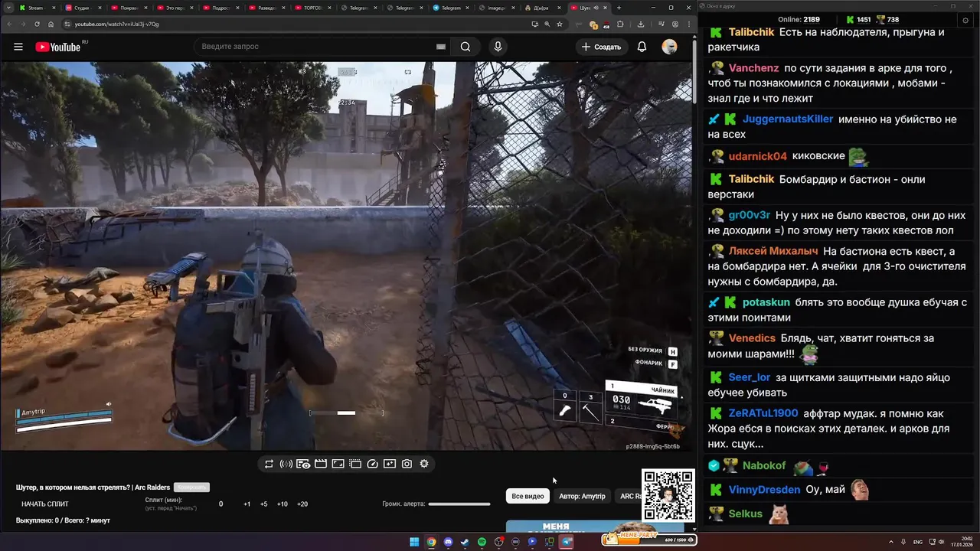
Task: Click chat username 'Venedics'
Action: tap(753, 338)
